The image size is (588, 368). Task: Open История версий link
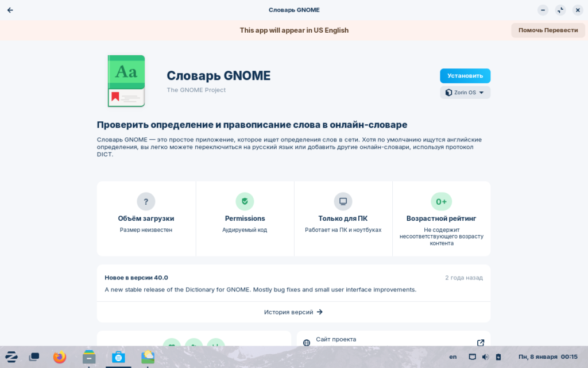pyautogui.click(x=293, y=312)
